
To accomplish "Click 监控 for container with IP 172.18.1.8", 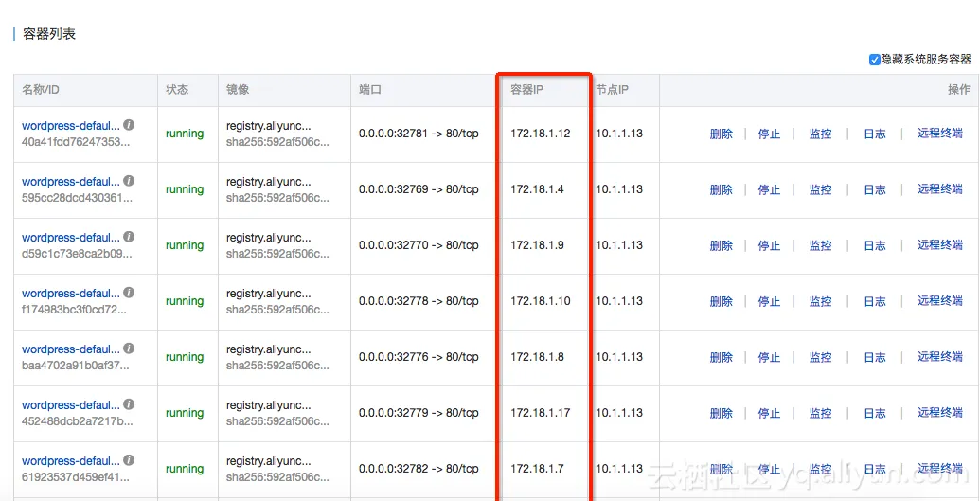I will tap(821, 358).
